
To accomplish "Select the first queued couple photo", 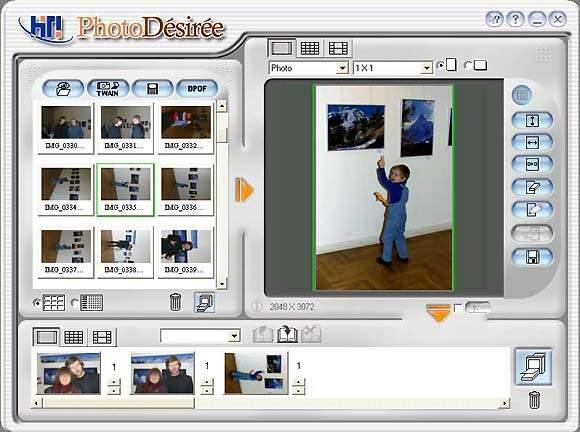I will tap(69, 373).
